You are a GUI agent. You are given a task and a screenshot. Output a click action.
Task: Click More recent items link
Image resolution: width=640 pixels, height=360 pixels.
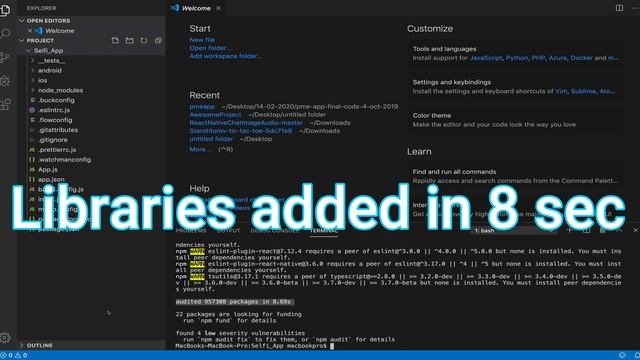point(200,149)
